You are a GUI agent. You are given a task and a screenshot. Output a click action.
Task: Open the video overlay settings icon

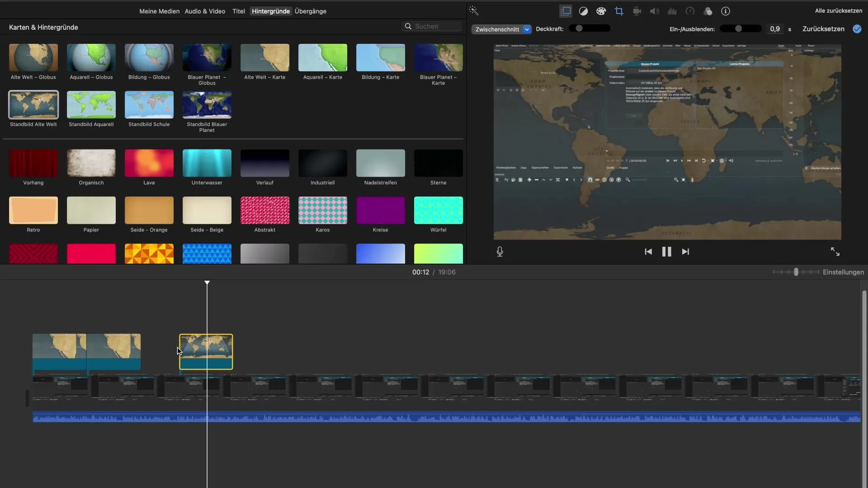pos(566,11)
